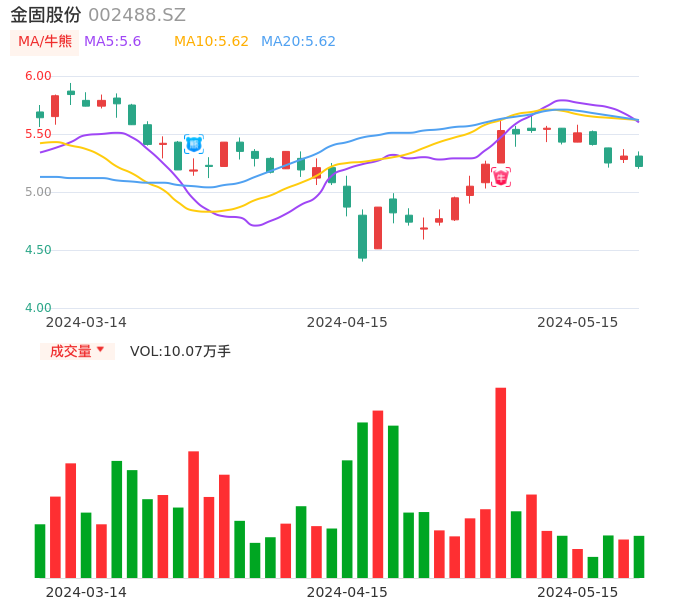The image size is (686, 606).
Task: Toggle the MA10 line legend
Action: (211, 42)
